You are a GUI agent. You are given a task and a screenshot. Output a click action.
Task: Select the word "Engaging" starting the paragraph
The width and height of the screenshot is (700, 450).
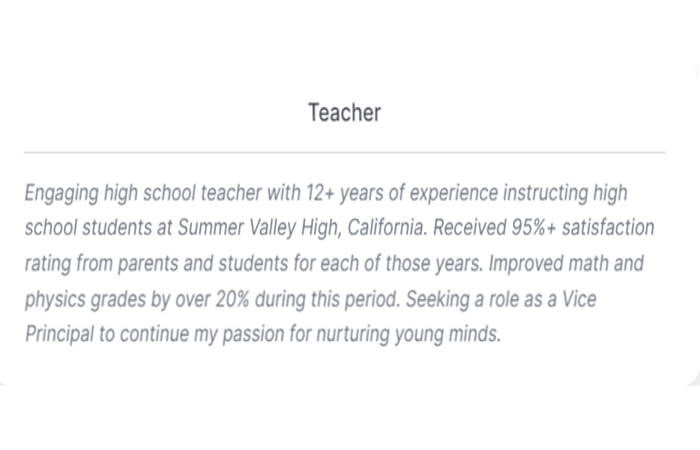pos(62,194)
